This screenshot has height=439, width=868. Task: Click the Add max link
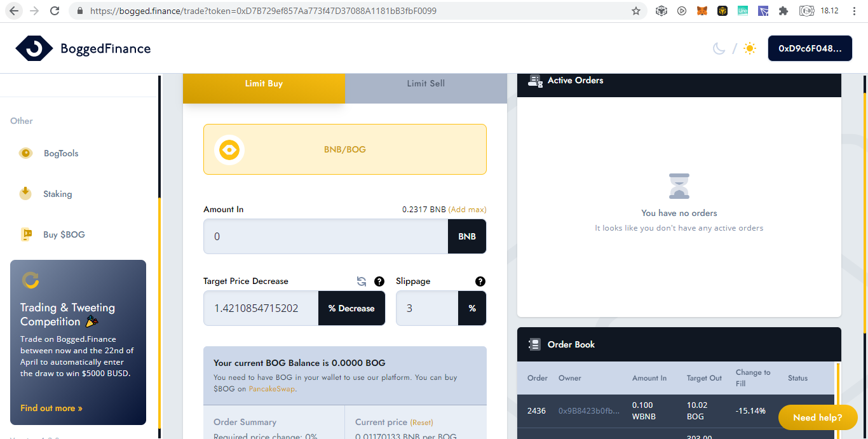tap(468, 209)
